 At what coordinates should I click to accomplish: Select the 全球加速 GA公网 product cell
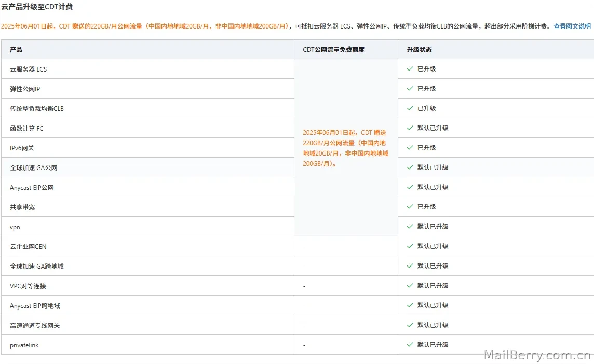(148, 167)
